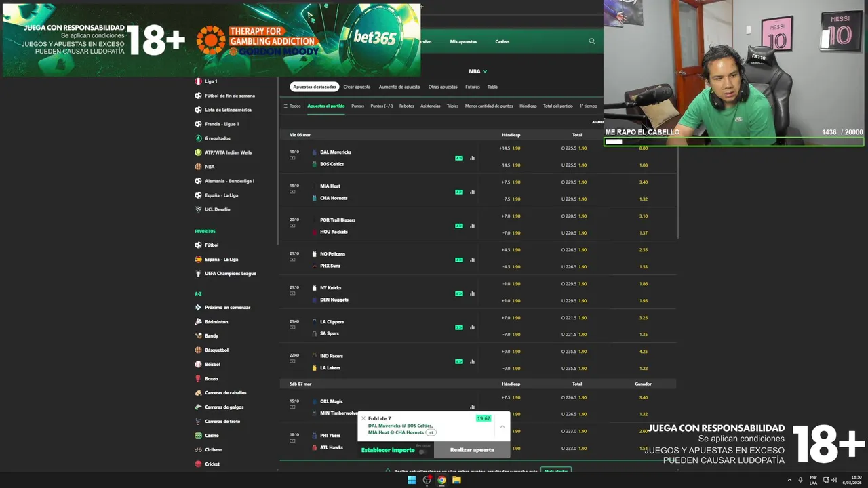Image resolution: width=868 pixels, height=488 pixels.
Task: Click the LA Clippers team name
Action: (332, 322)
